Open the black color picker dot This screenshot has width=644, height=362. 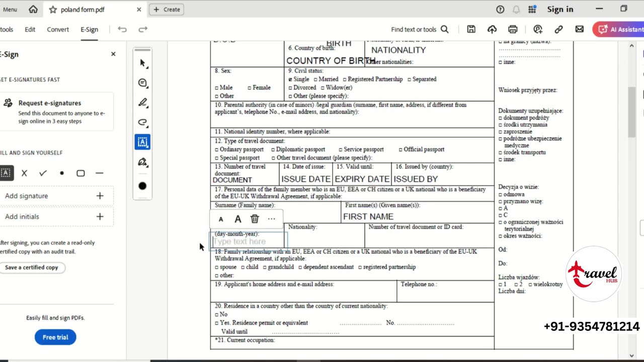(x=142, y=186)
